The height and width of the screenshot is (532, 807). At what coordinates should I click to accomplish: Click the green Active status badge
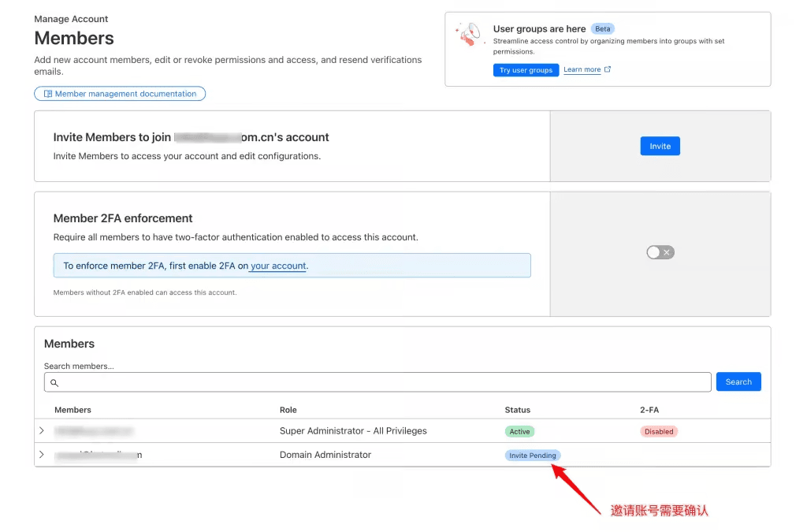[x=519, y=431]
